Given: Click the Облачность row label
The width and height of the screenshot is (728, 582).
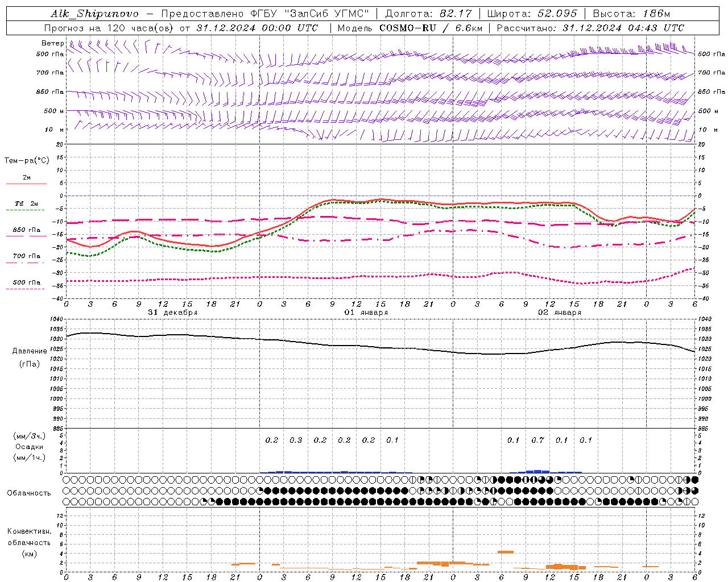Looking at the screenshot, I should point(29,493).
